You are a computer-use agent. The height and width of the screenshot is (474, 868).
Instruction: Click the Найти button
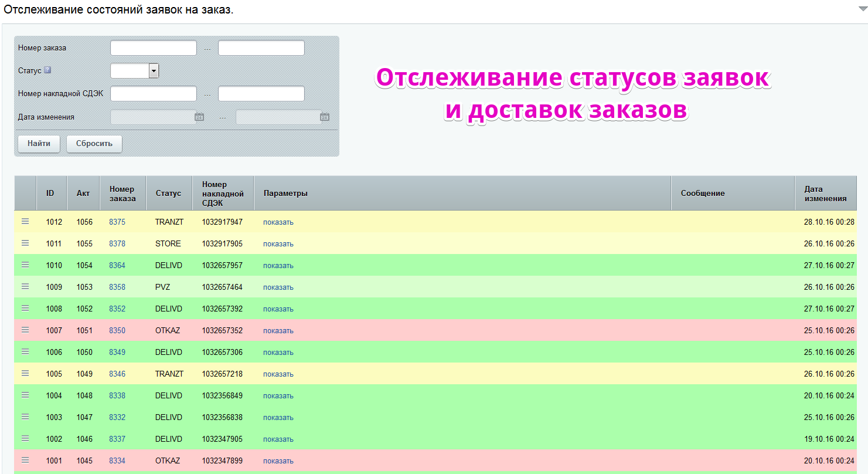click(39, 144)
